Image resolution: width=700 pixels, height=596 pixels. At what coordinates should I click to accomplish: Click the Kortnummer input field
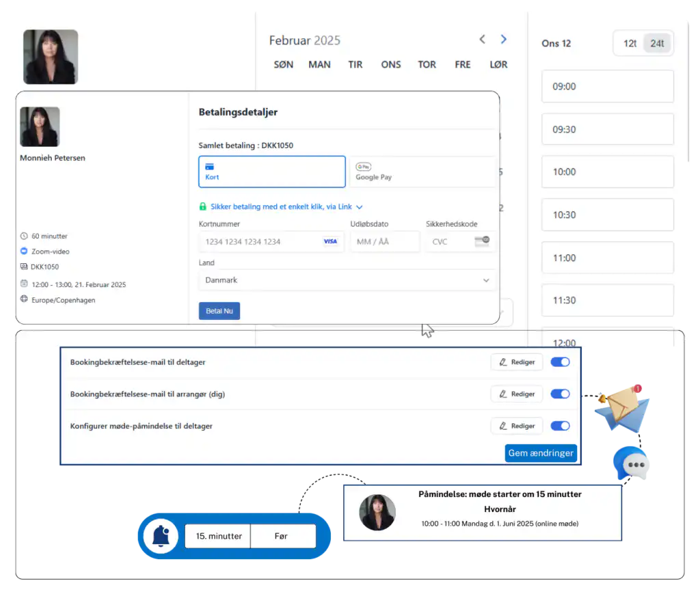tap(260, 241)
